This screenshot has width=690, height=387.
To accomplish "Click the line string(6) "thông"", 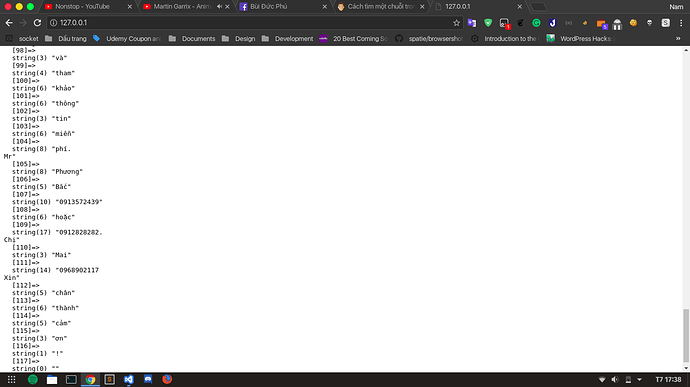I will (x=46, y=103).
